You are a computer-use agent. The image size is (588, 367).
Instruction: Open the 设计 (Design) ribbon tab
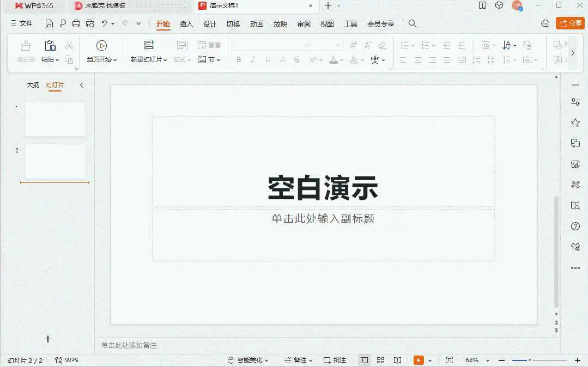coord(210,24)
